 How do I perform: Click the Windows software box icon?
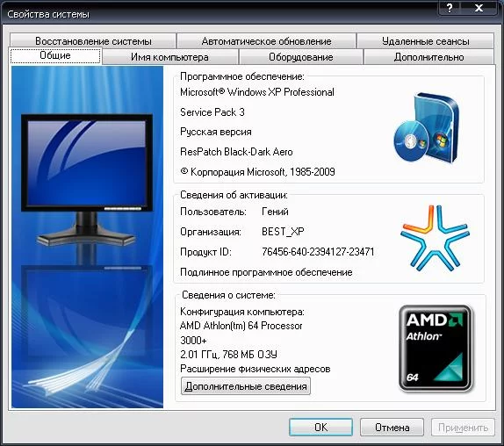(427, 127)
